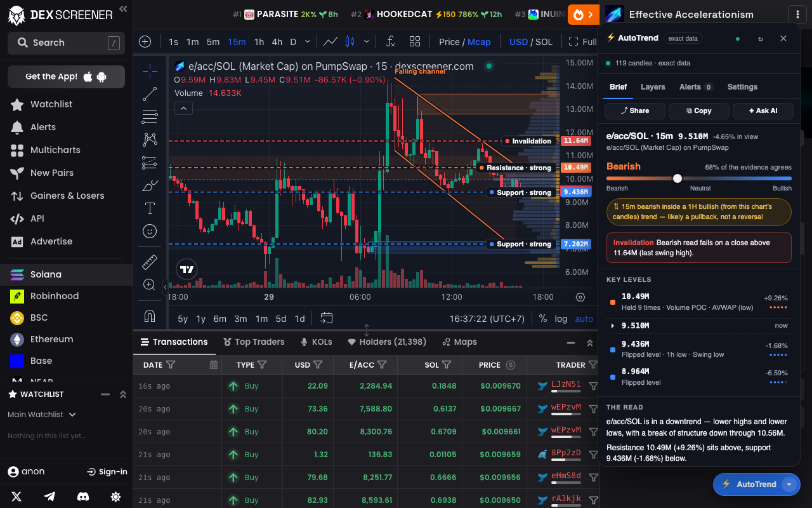
Task: Select the text annotation tool
Action: 150,208
